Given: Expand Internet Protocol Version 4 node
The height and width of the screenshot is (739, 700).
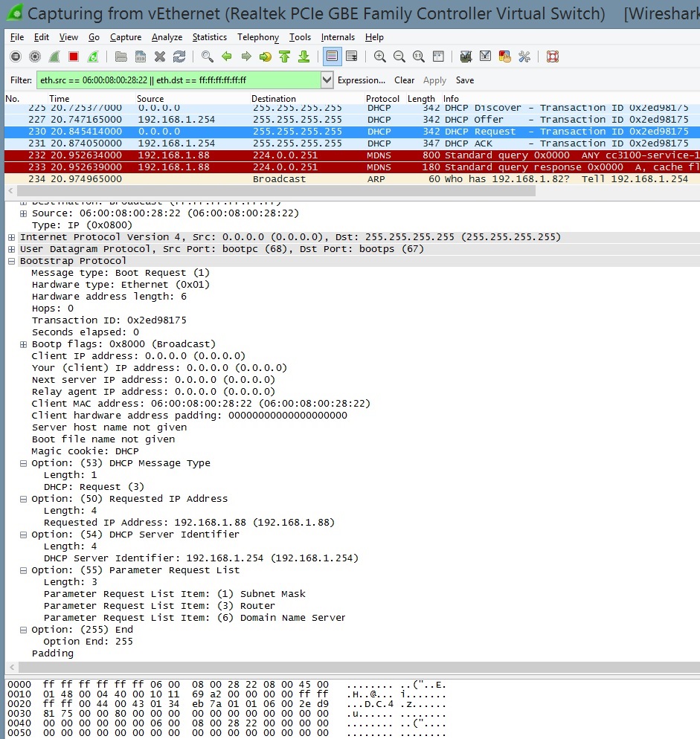Looking at the screenshot, I should pyautogui.click(x=12, y=237).
